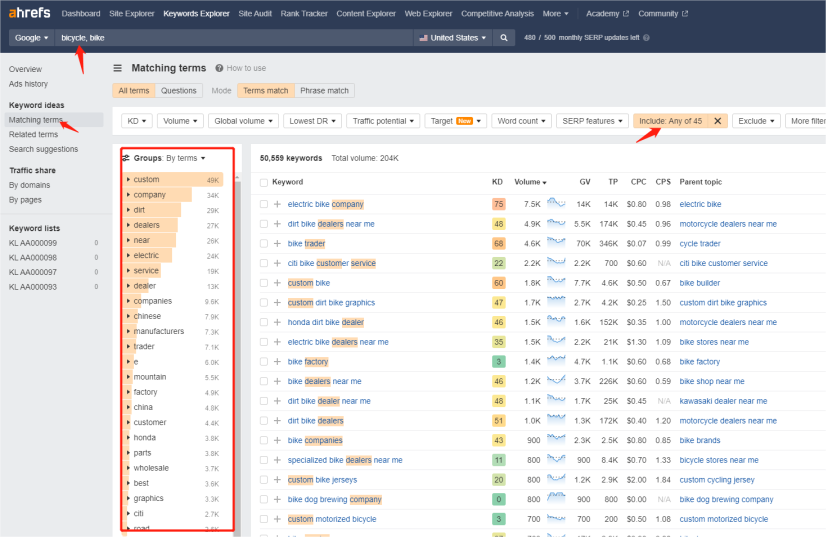826x537 pixels.
Task: Open the Word count filter dropdown
Action: click(522, 121)
